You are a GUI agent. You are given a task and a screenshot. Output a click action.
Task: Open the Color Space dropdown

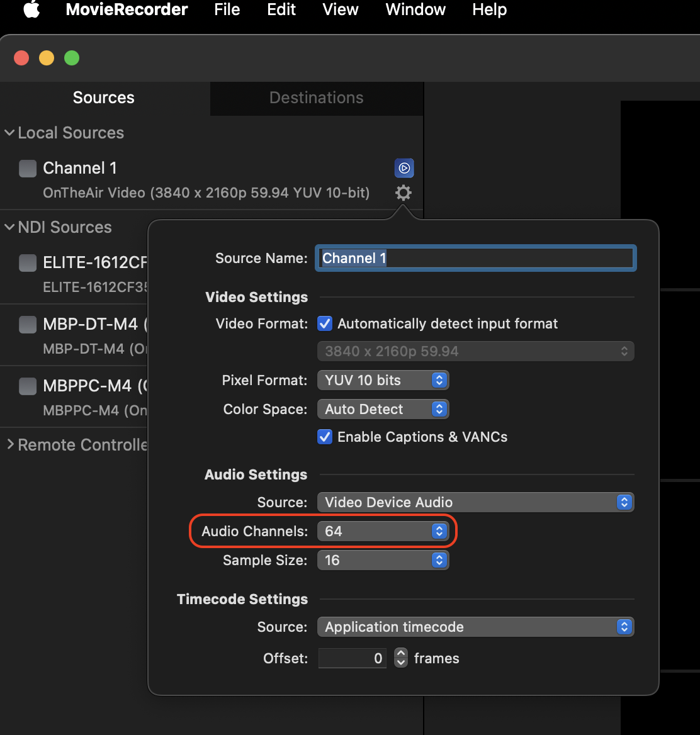tap(383, 409)
